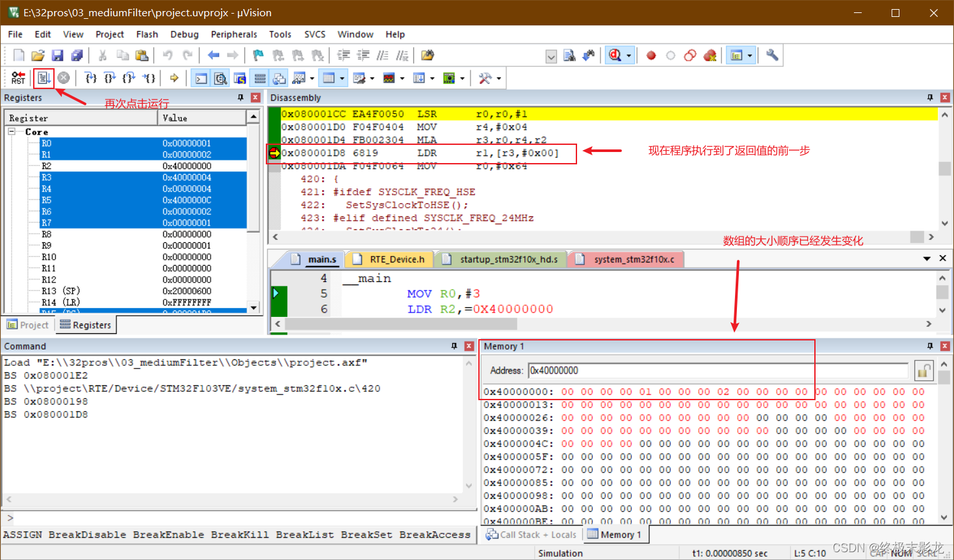Click the Step Over debug icon
Viewport: 954px width, 560px height.
click(x=110, y=79)
